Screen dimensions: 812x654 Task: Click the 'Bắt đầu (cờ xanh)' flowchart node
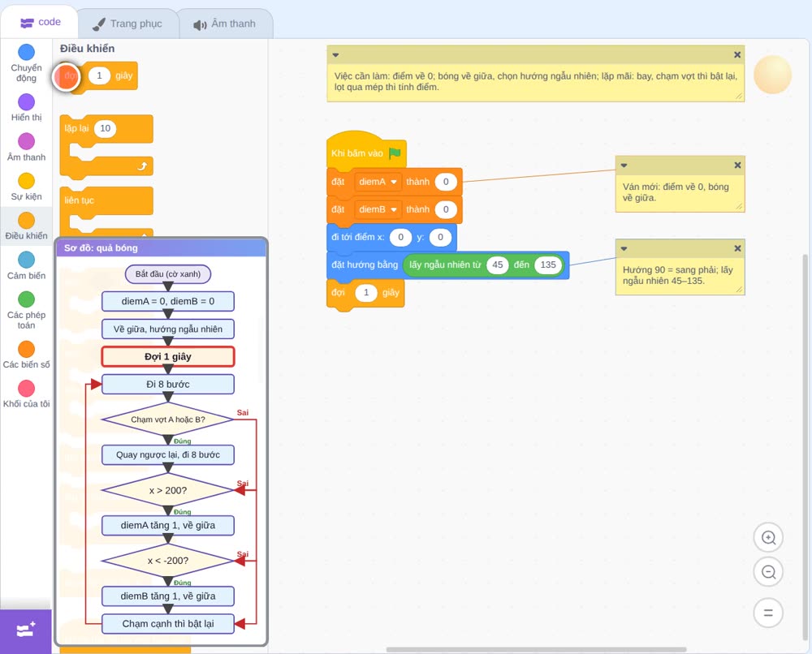coord(168,274)
